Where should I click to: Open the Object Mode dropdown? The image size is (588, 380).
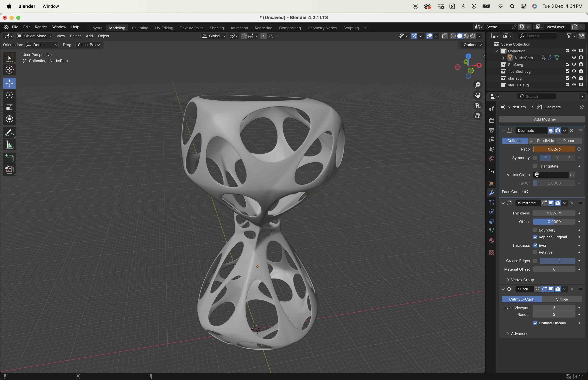click(34, 36)
